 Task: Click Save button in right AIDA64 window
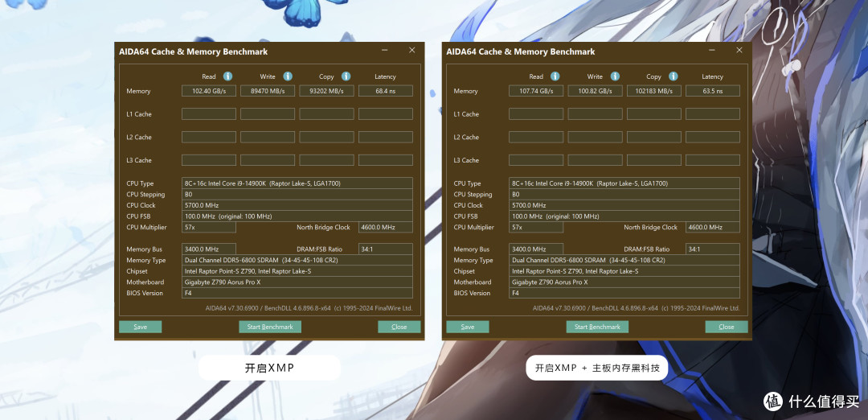pyautogui.click(x=467, y=327)
